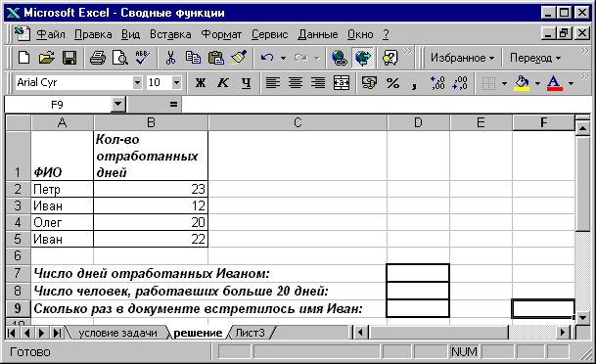
Task: Select cell with value 23
Action: pyautogui.click(x=151, y=189)
